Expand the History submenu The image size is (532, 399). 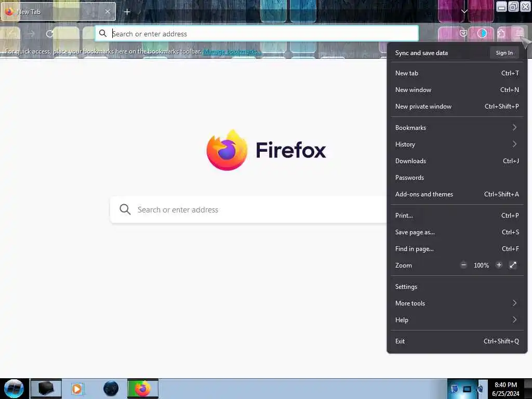(457, 144)
